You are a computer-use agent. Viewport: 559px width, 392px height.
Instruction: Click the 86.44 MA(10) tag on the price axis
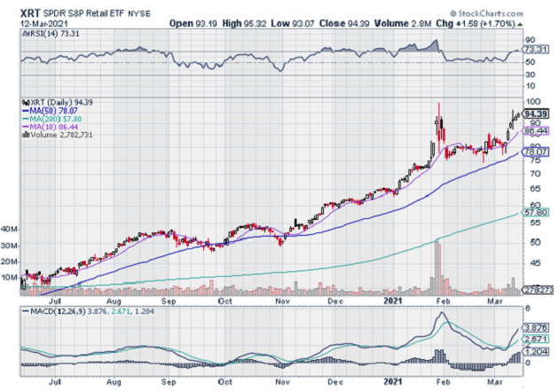(x=535, y=131)
